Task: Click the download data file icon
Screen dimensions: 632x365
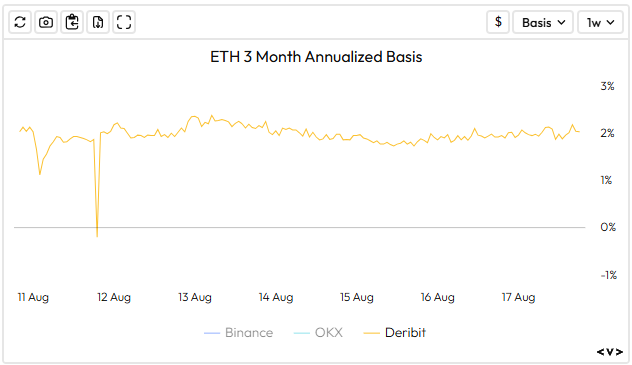Action: click(x=98, y=22)
